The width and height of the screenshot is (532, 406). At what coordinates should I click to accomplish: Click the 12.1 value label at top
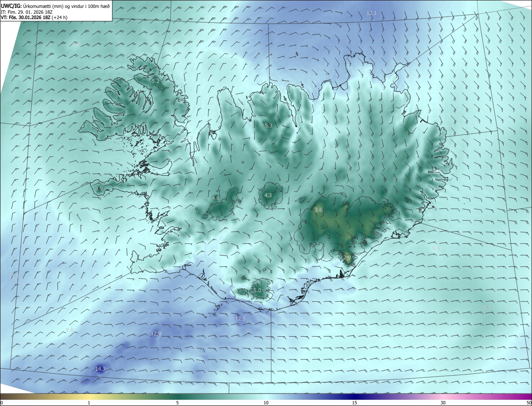coord(372,13)
